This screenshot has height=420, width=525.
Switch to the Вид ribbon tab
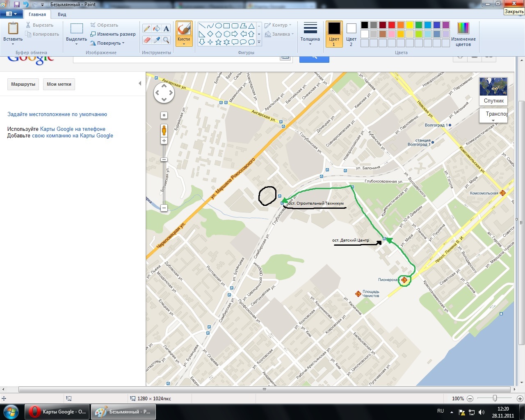pyautogui.click(x=62, y=14)
